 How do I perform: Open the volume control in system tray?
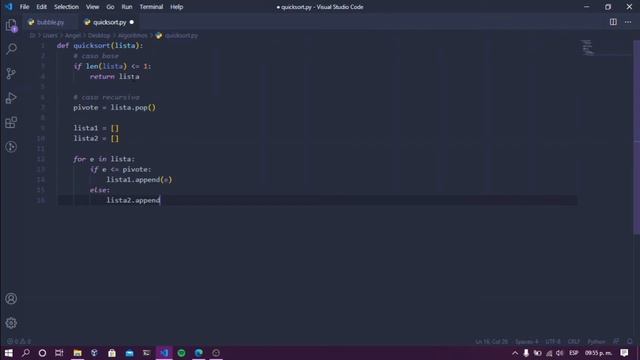pos(560,353)
